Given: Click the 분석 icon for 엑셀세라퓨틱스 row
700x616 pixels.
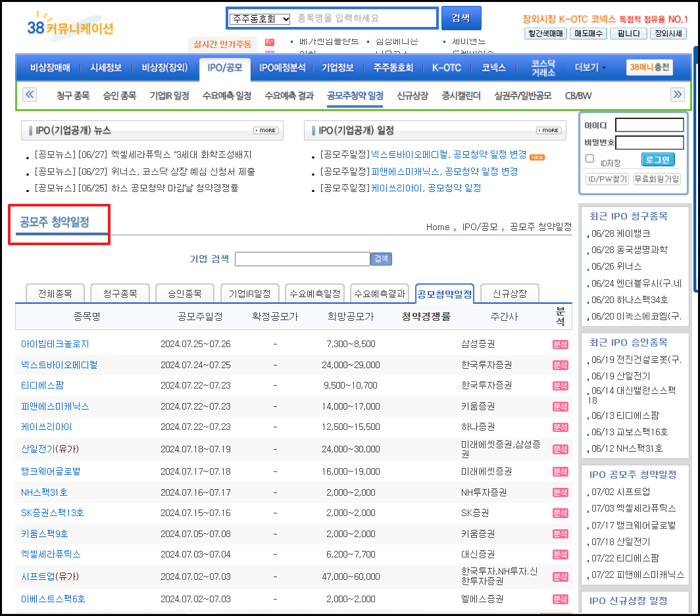Looking at the screenshot, I should pos(561,554).
